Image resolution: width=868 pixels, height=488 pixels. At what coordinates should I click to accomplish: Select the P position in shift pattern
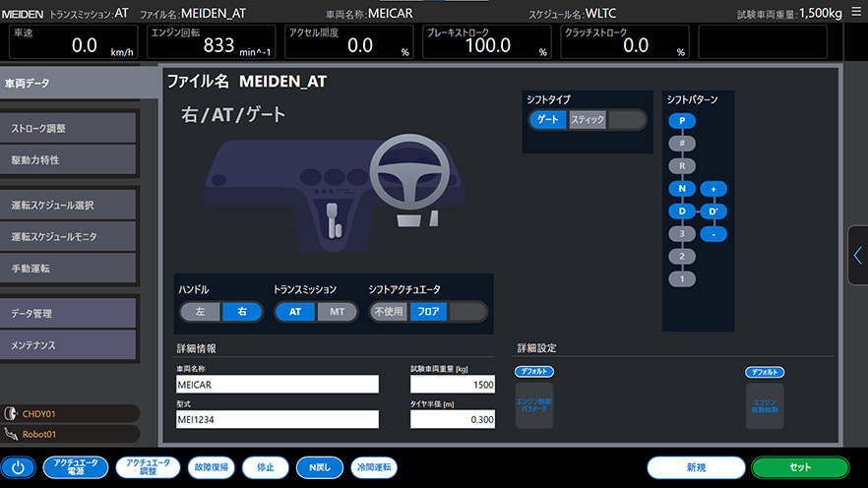click(x=682, y=121)
